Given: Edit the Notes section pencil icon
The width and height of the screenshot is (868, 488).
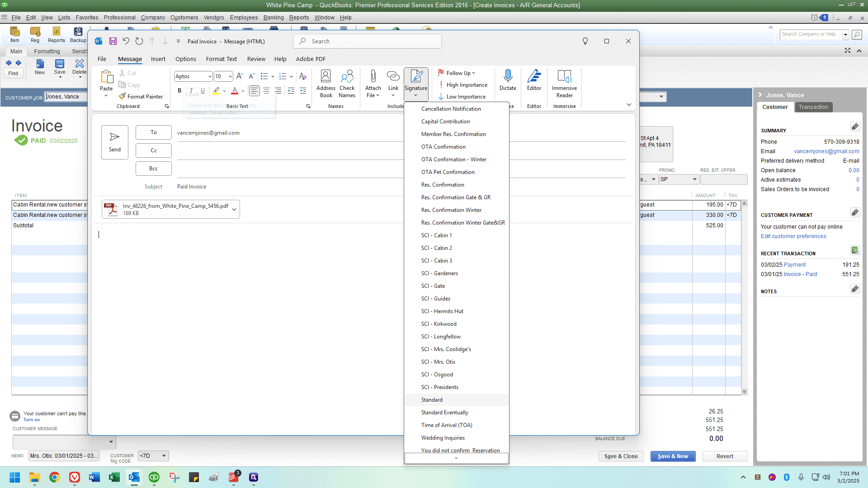Looking at the screenshot, I should click(x=855, y=289).
